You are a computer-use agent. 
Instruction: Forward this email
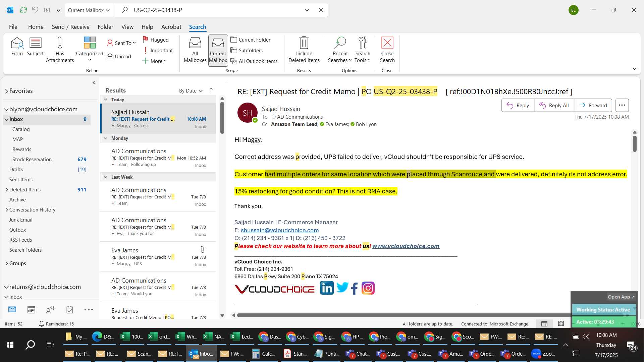pyautogui.click(x=593, y=105)
